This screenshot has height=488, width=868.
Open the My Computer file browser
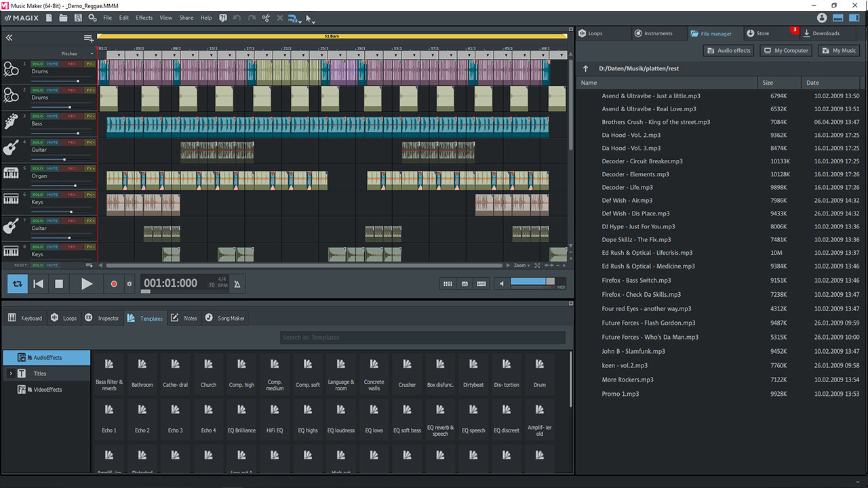785,50
